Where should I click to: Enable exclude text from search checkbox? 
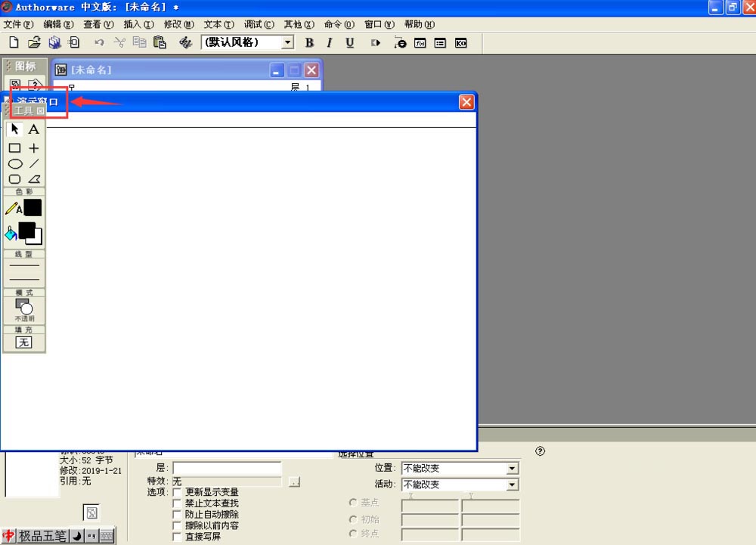(178, 503)
